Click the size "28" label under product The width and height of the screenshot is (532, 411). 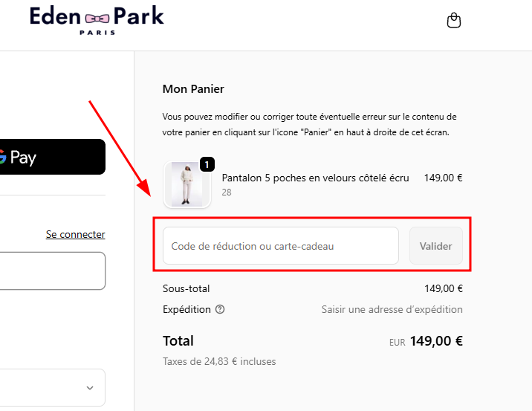coord(227,192)
